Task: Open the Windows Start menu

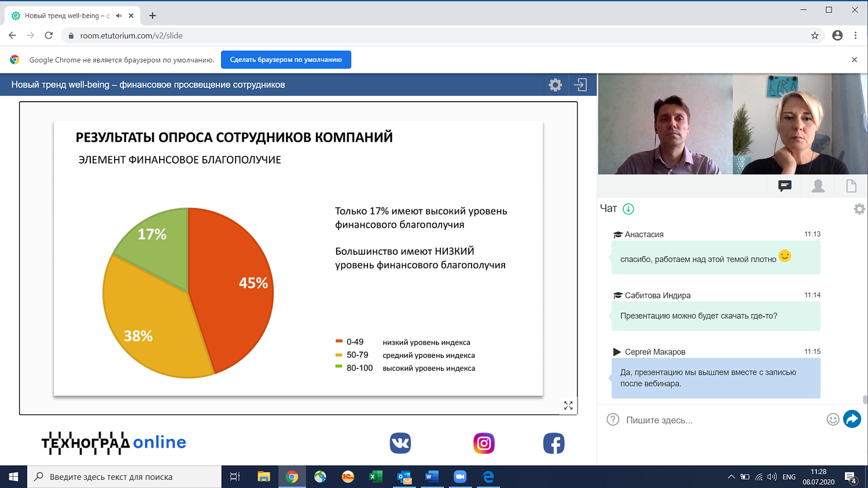Action: pos(13,477)
